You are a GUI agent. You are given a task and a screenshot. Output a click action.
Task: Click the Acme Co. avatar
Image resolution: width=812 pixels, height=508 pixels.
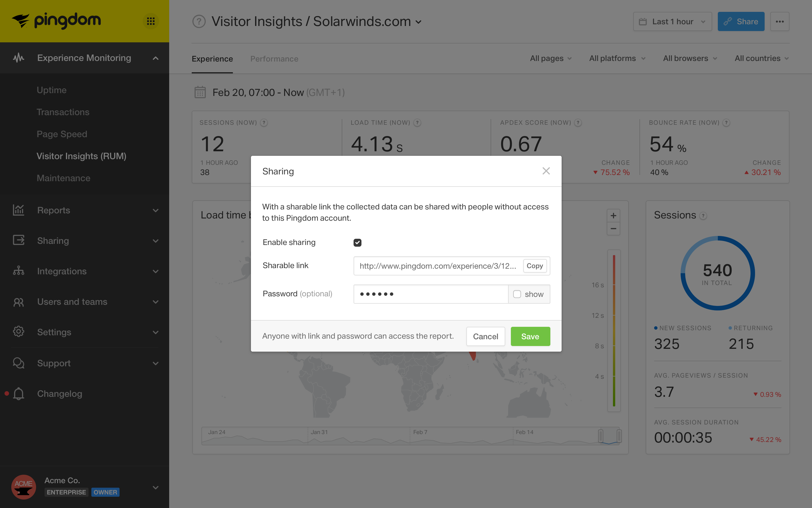(23, 487)
